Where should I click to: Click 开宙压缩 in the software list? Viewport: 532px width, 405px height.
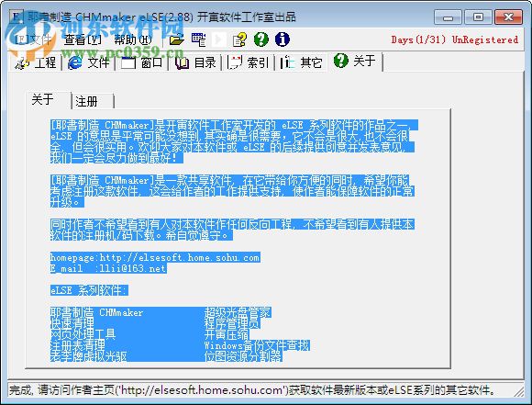(227, 334)
